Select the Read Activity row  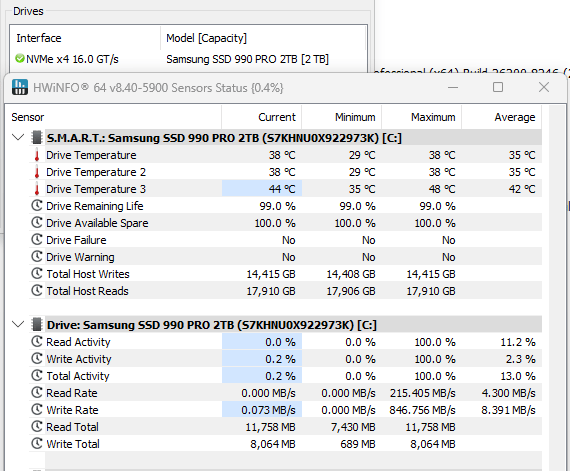[x=285, y=342]
